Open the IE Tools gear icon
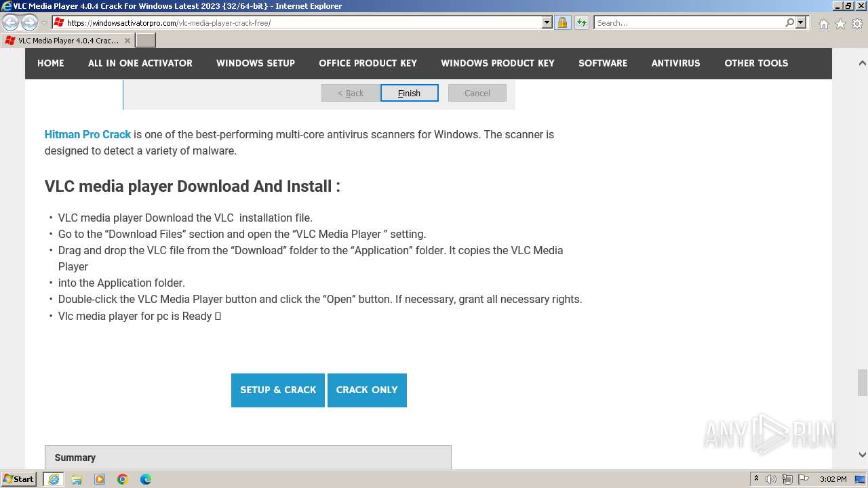 (x=857, y=24)
